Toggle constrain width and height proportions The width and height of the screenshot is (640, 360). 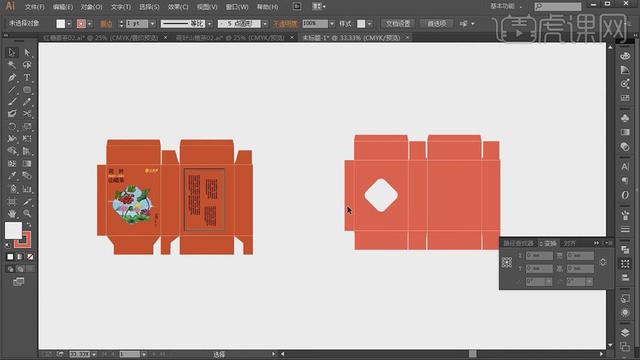[x=603, y=262]
